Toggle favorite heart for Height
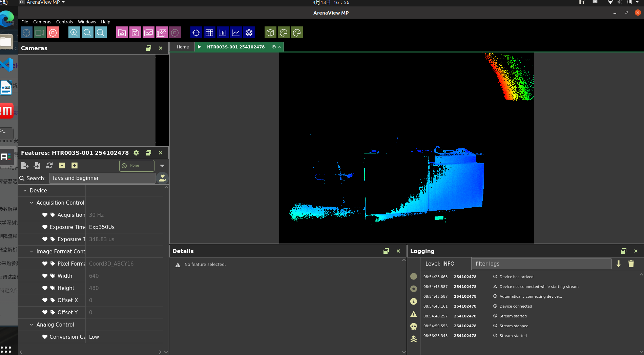Image resolution: width=644 pixels, height=355 pixels. pos(45,288)
